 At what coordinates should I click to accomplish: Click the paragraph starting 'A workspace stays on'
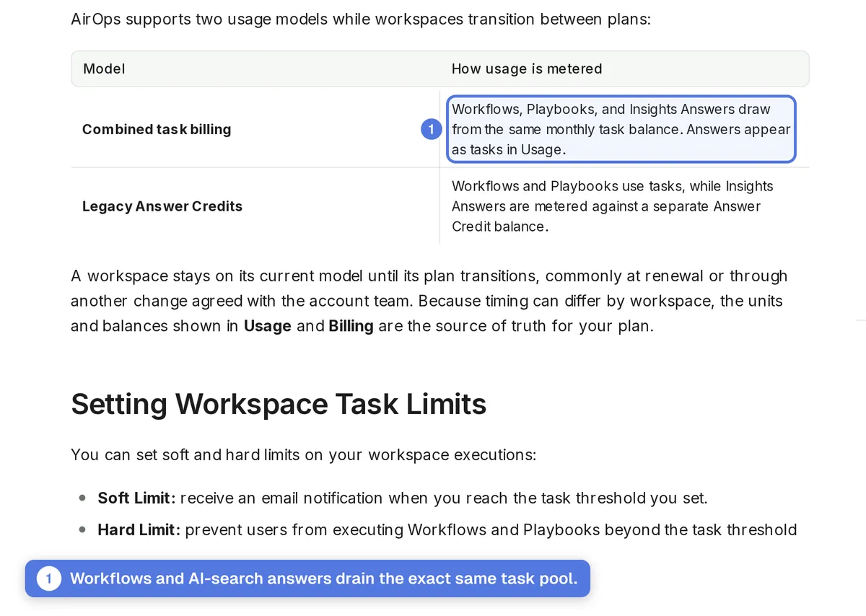(429, 301)
